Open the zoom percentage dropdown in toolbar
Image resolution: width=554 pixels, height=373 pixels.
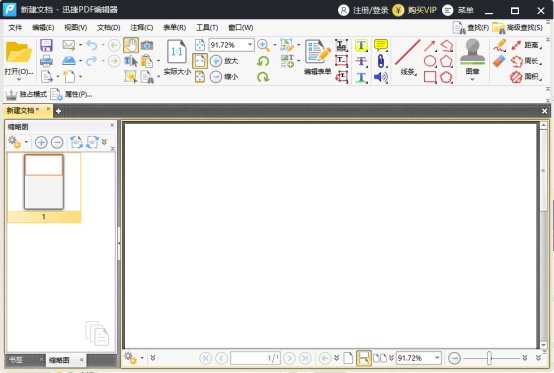[250, 45]
